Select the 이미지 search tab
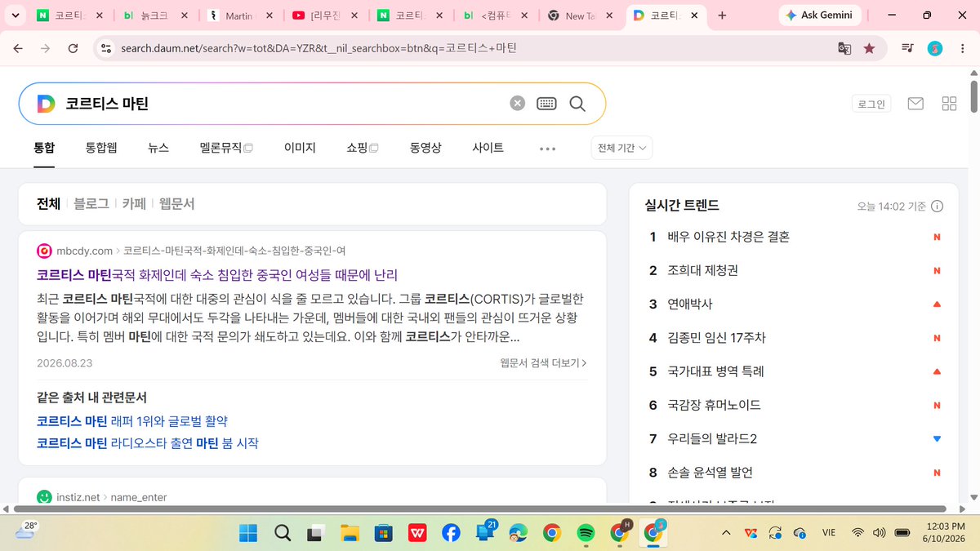Viewport: 980px width, 551px height. tap(300, 148)
